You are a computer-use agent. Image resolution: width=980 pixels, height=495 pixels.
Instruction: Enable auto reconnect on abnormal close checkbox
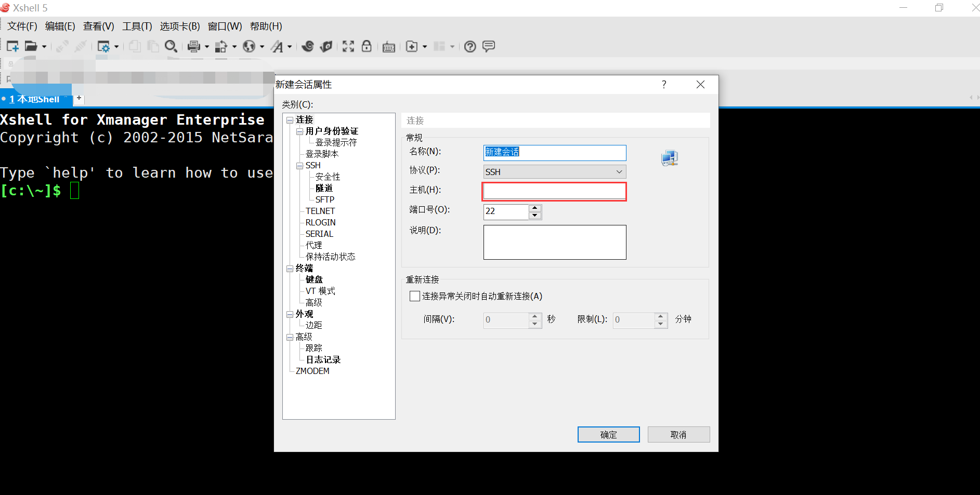click(x=415, y=296)
